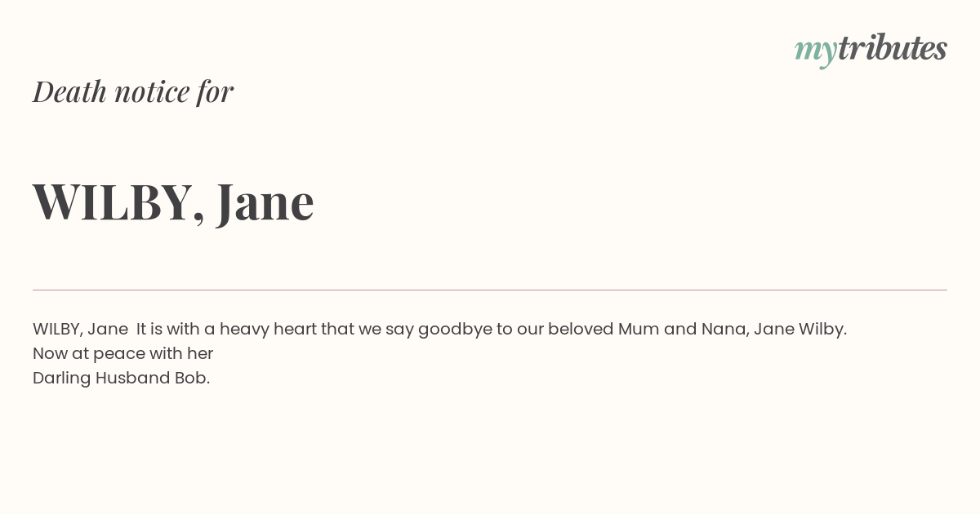This screenshot has height=514, width=980.
Task: Click the large "WILBY, Jane" title
Action: coord(173,202)
